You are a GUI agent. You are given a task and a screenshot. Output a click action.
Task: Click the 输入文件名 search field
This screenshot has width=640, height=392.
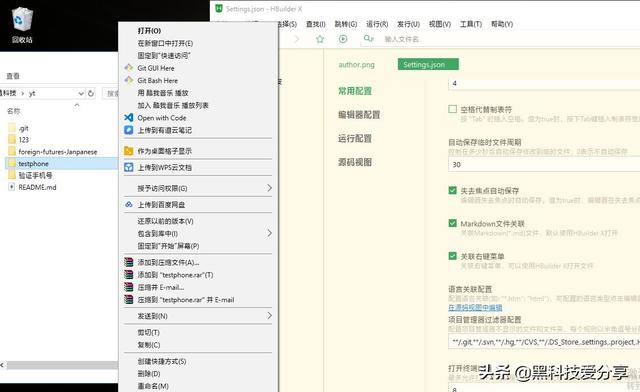402,39
